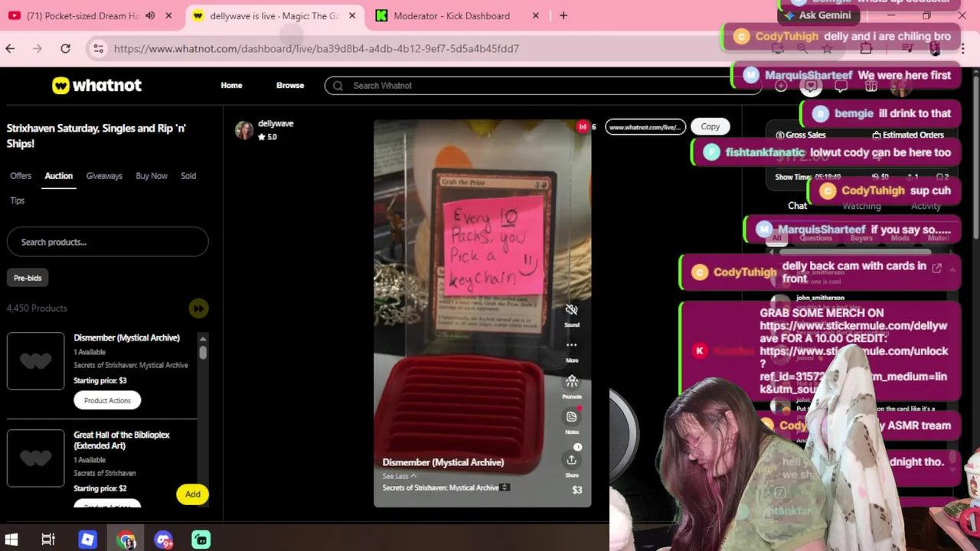Toggle the Pre-bids filter chip
This screenshot has width=980, height=551.
coord(28,278)
